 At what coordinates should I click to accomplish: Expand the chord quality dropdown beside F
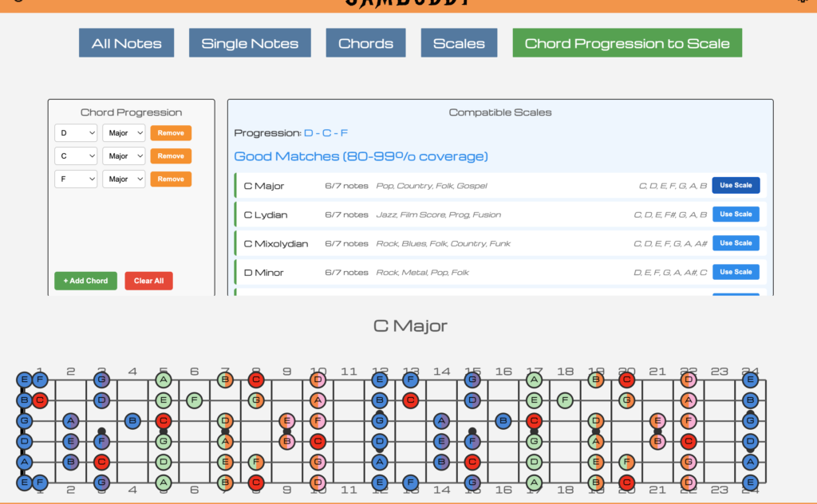click(124, 179)
